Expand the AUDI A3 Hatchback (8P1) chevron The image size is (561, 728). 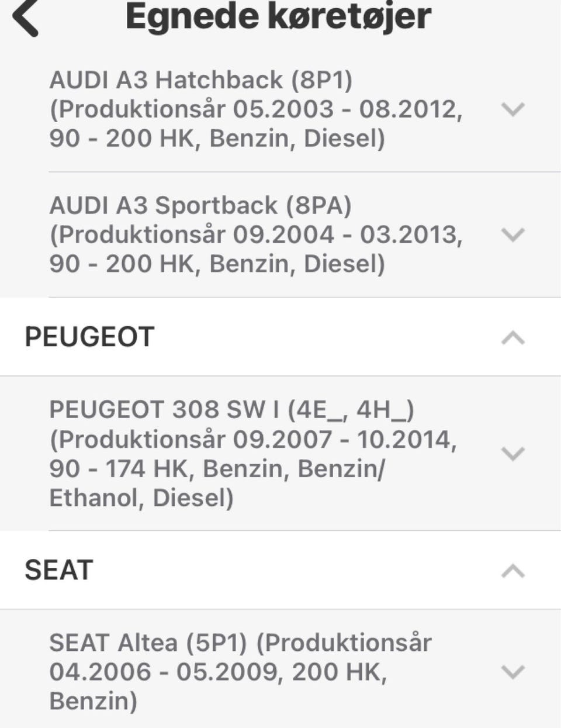(x=513, y=109)
